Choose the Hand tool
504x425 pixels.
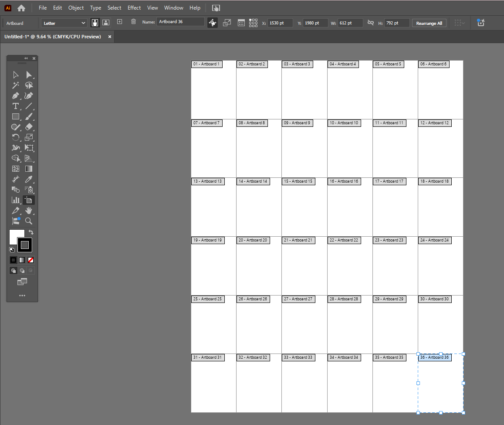click(29, 211)
